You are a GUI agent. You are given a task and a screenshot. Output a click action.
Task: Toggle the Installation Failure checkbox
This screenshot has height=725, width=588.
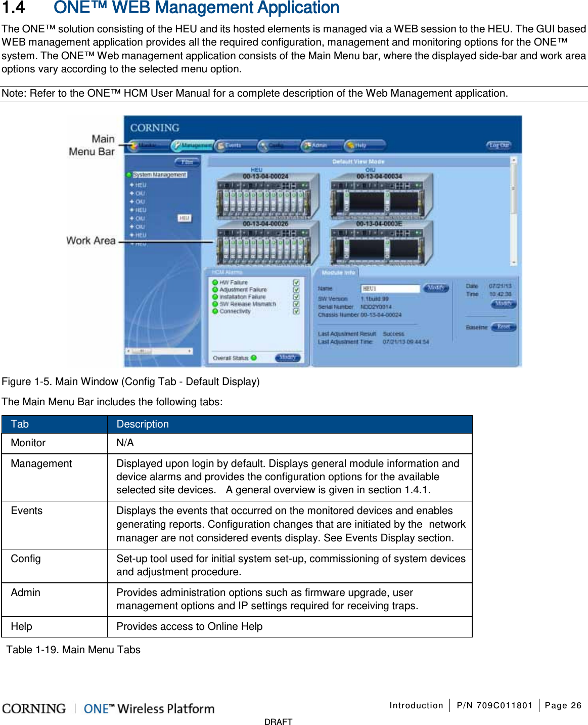point(296,297)
